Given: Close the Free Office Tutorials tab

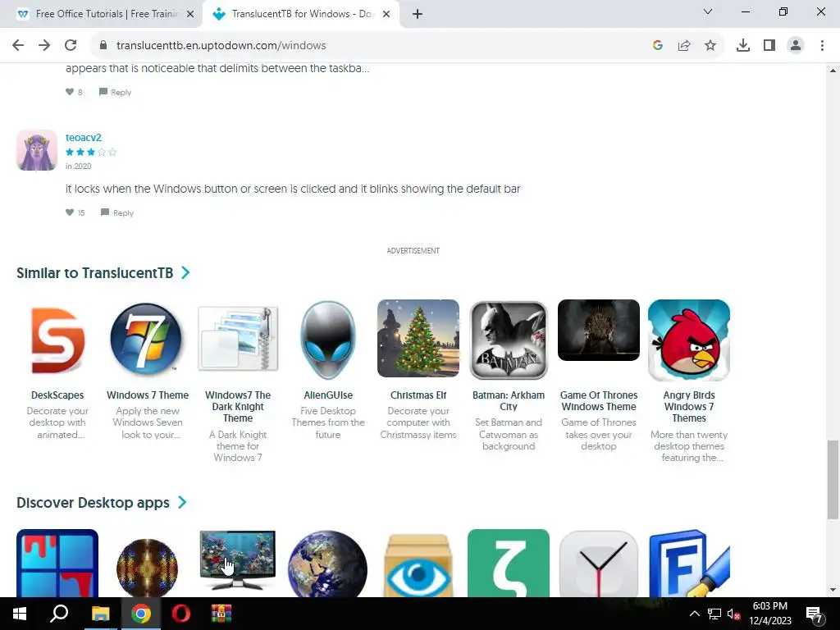Looking at the screenshot, I should coord(190,14).
